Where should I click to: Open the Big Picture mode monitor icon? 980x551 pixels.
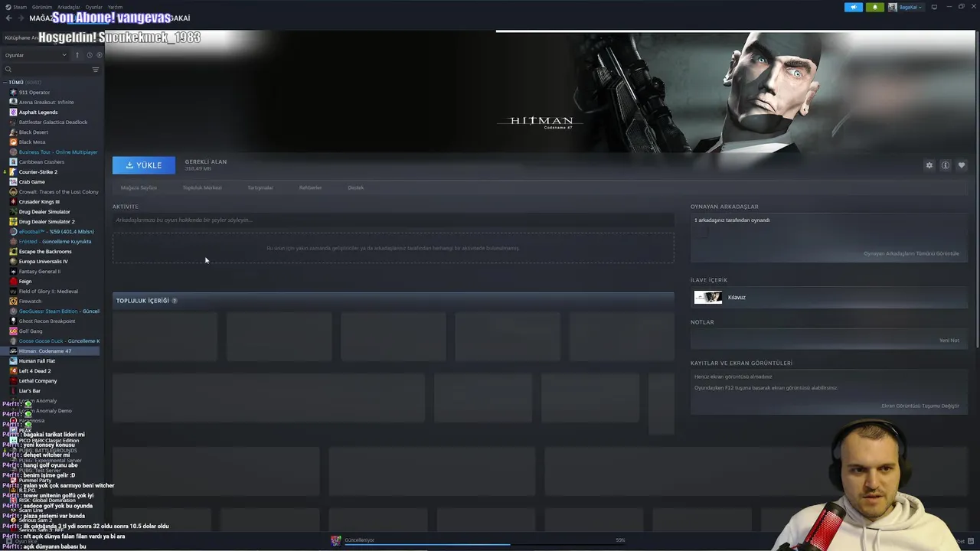tap(934, 7)
